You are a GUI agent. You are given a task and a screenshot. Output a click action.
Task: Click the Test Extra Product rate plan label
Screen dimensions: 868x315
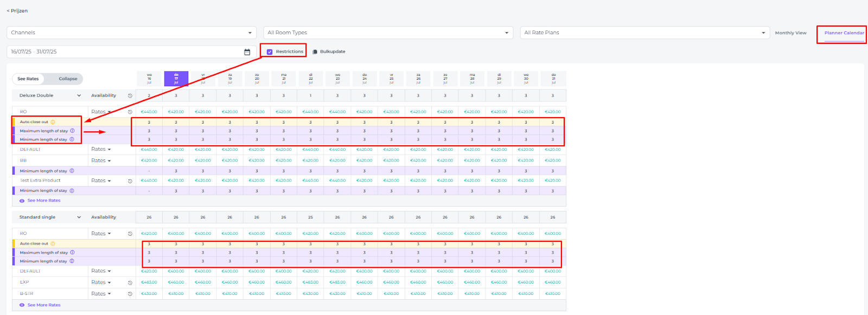coord(40,181)
